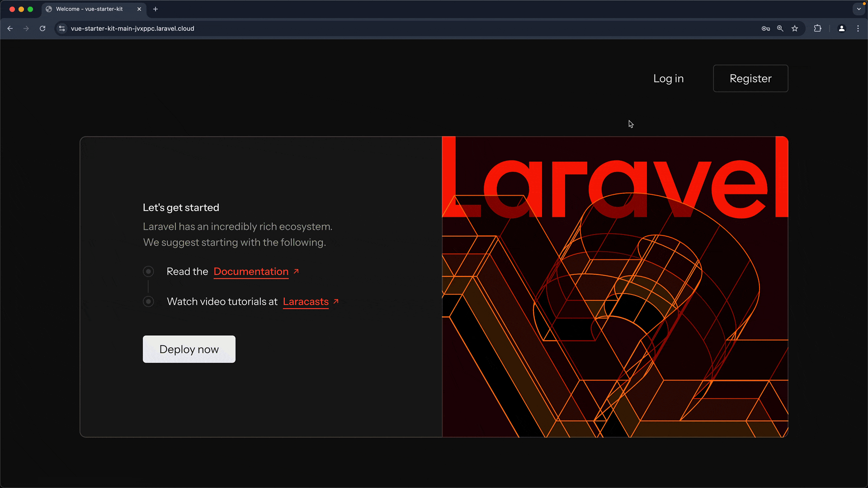
Task: Click the zoom magnifier icon
Action: click(780, 28)
